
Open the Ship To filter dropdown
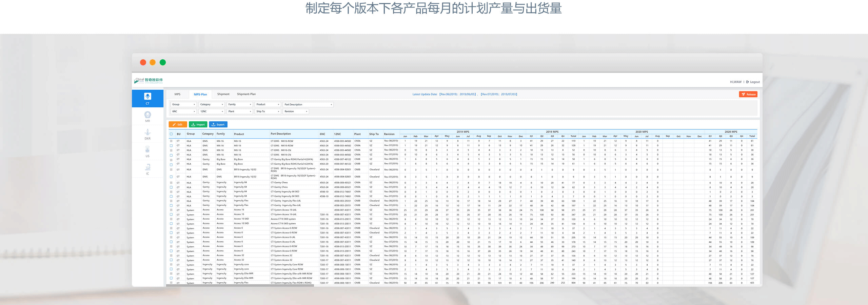pos(268,111)
